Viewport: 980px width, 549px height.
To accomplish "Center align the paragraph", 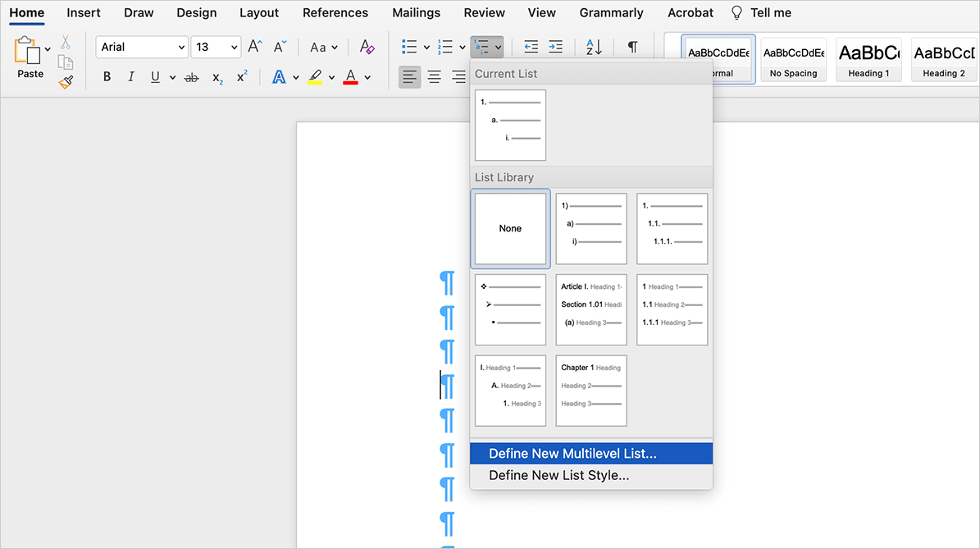I will point(435,75).
